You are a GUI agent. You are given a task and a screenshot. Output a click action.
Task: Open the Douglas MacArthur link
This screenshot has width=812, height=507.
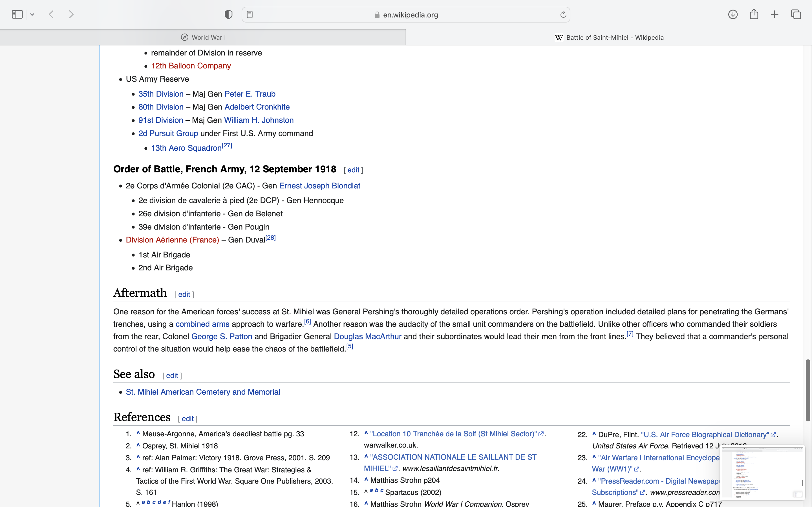367,336
